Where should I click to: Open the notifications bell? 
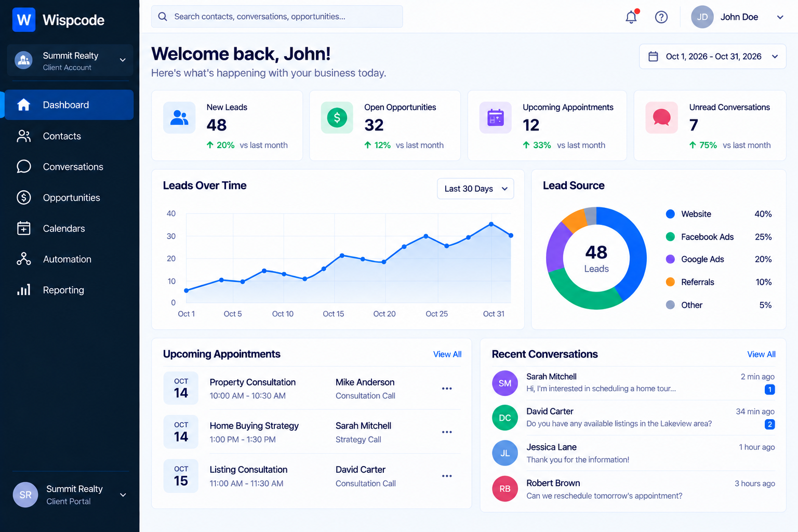pos(631,17)
